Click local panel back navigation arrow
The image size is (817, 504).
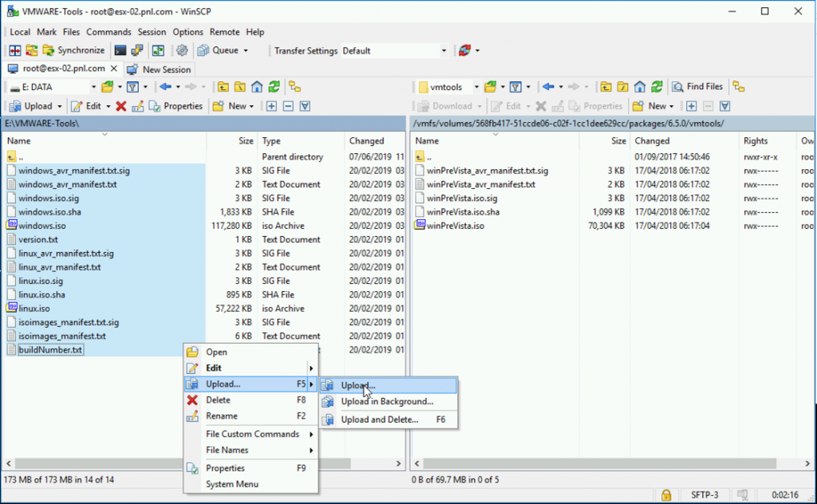click(166, 87)
